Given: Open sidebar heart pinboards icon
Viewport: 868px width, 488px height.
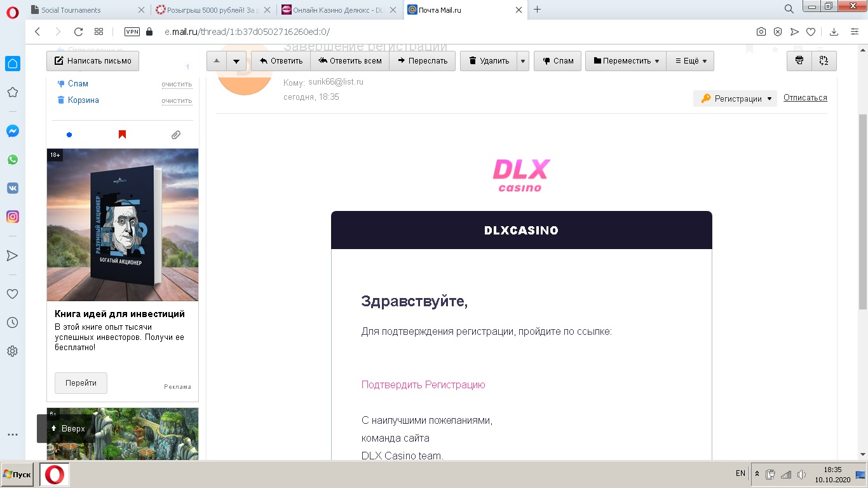Looking at the screenshot, I should pos(12,294).
